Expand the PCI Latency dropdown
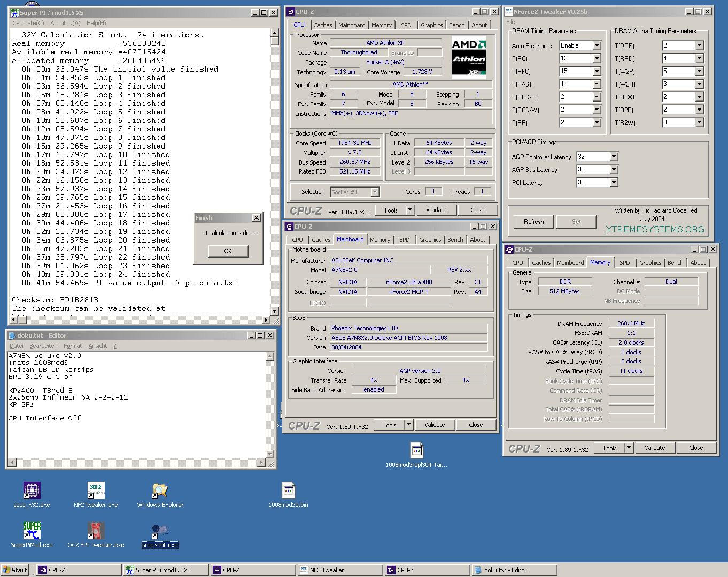This screenshot has height=577, width=728. (614, 182)
